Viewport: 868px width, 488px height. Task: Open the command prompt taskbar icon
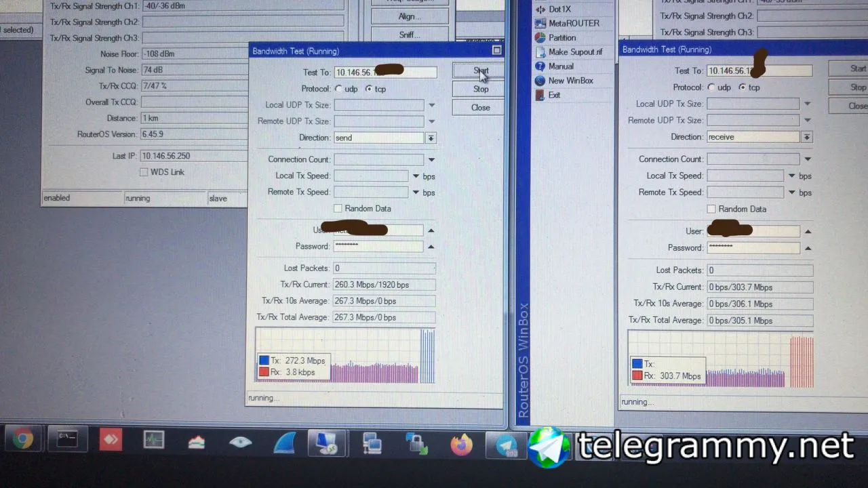pos(66,440)
